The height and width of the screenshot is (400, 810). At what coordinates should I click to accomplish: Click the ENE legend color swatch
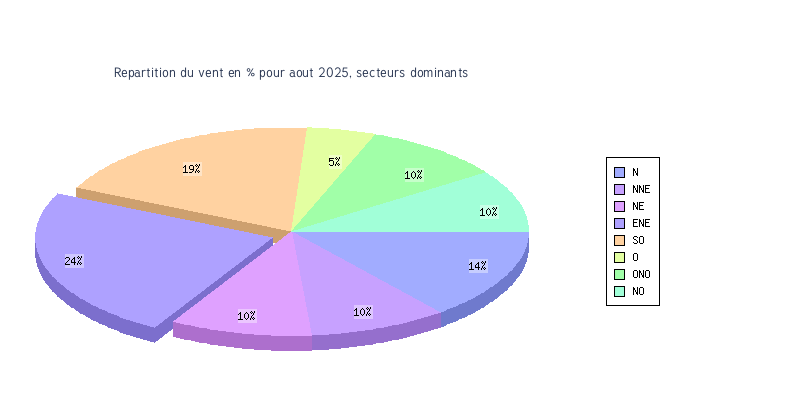[619, 223]
